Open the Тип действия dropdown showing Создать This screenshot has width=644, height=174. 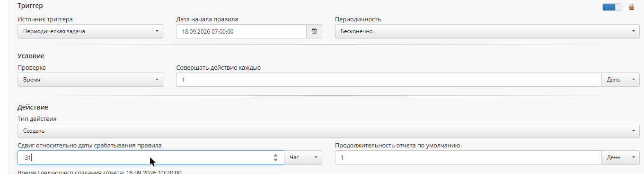(x=328, y=130)
